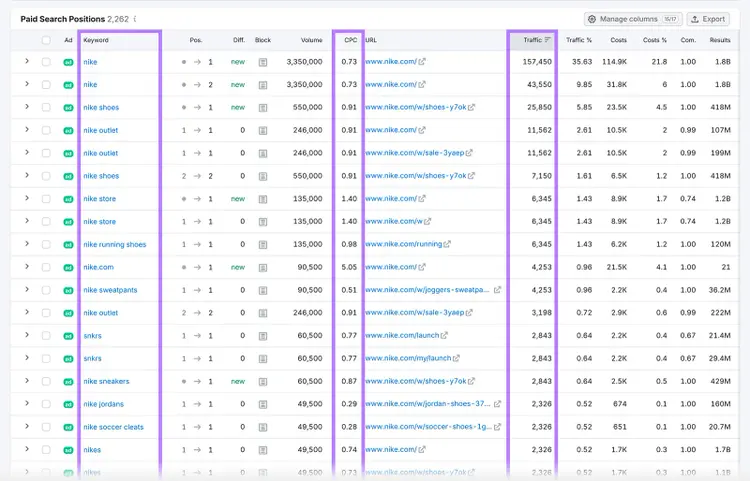Image resolution: width=750 pixels, height=481 pixels.
Task: Open the Block icon in the nike sweatpants row
Action: [263, 290]
